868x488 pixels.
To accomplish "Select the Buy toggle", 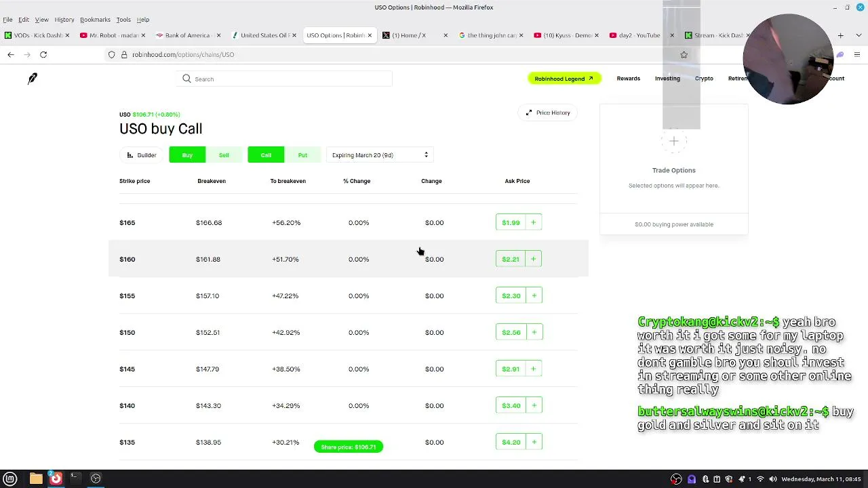I will 187,155.
